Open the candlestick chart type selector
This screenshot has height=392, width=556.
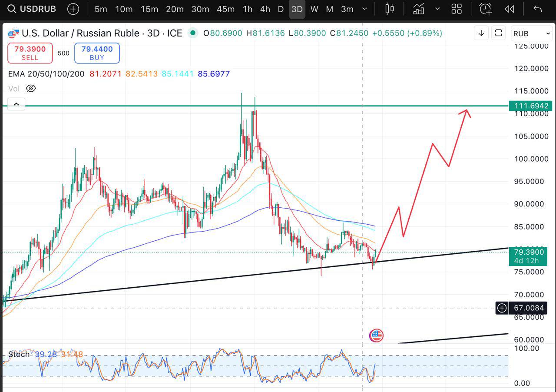pyautogui.click(x=390, y=9)
